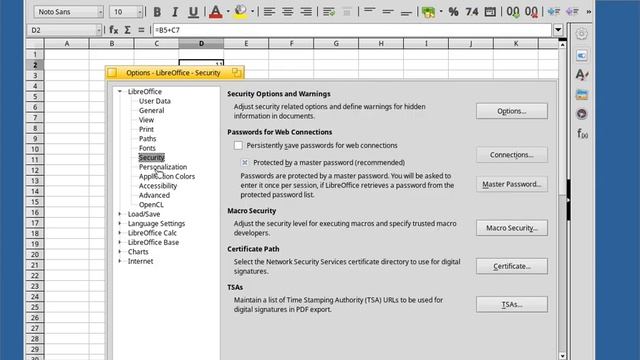Click the Master Password... button

[512, 184]
